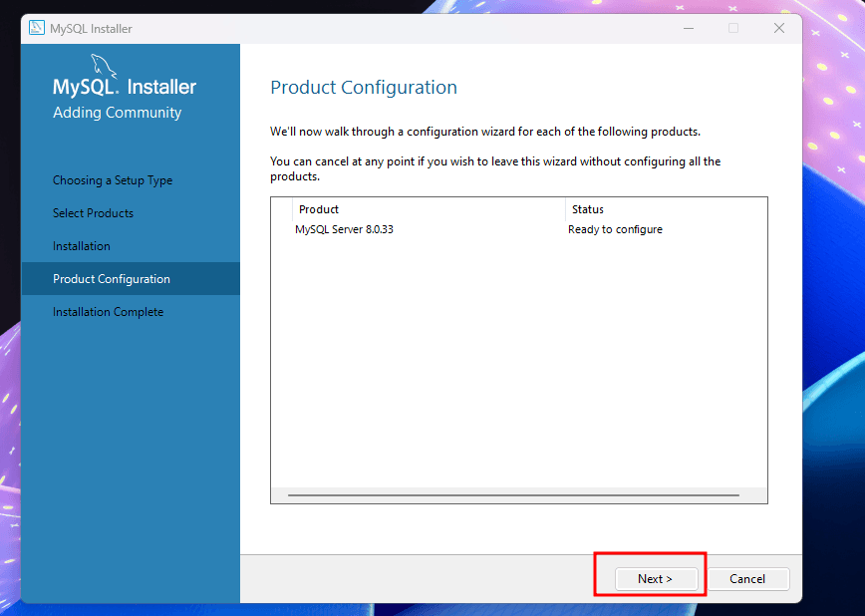Click the horizontal scrollbar of product list
The width and height of the screenshot is (865, 616).
(513, 495)
